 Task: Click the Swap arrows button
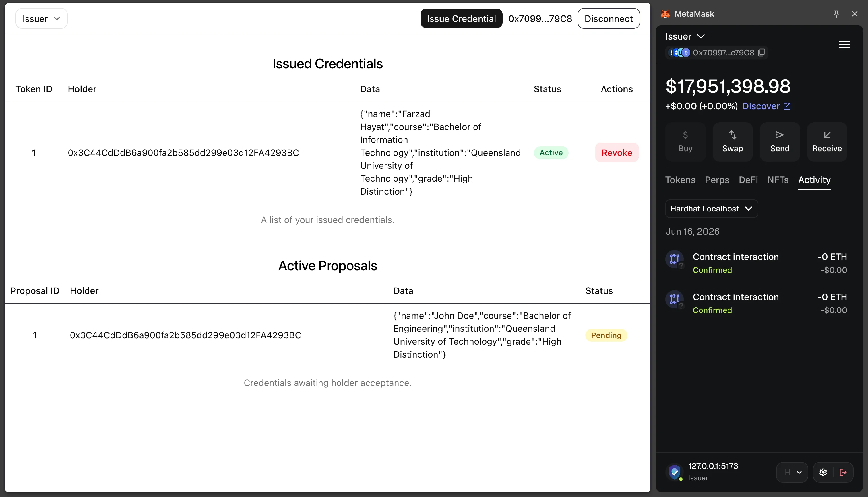click(733, 142)
